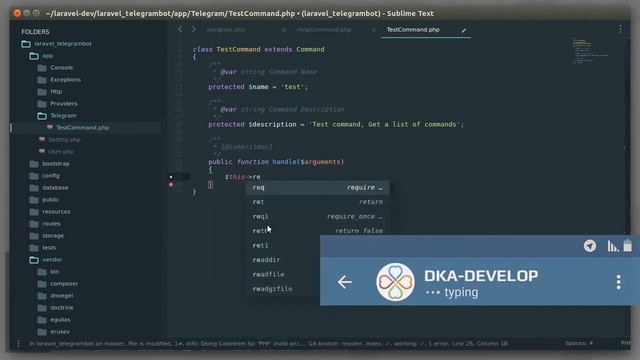Choose the 'ret' return autocomplete suggestion
Viewport: 640px width, 360px height.
(x=317, y=202)
